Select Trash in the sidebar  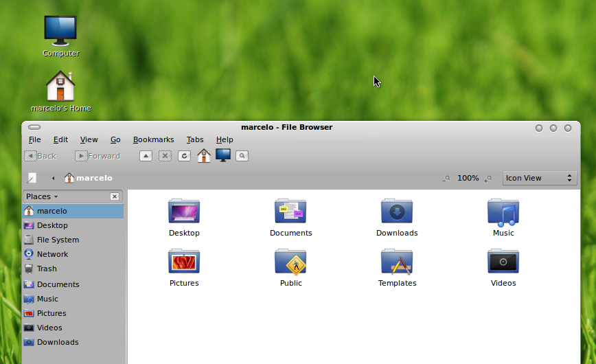[x=73, y=269]
